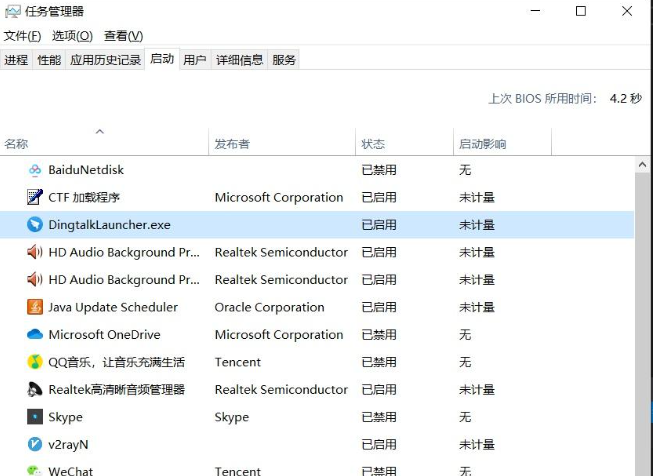The image size is (653, 476).
Task: Click 未计量 impact in Java Update Scheduler row
Action: [477, 307]
